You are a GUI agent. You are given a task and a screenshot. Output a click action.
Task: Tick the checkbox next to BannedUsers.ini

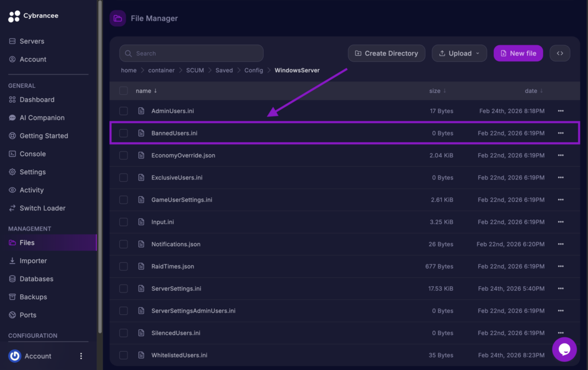click(123, 133)
